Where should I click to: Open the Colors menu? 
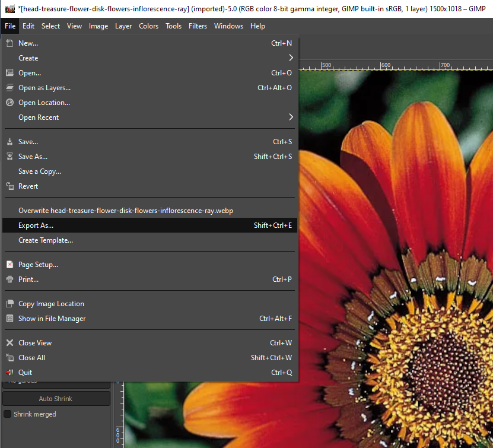tap(148, 26)
